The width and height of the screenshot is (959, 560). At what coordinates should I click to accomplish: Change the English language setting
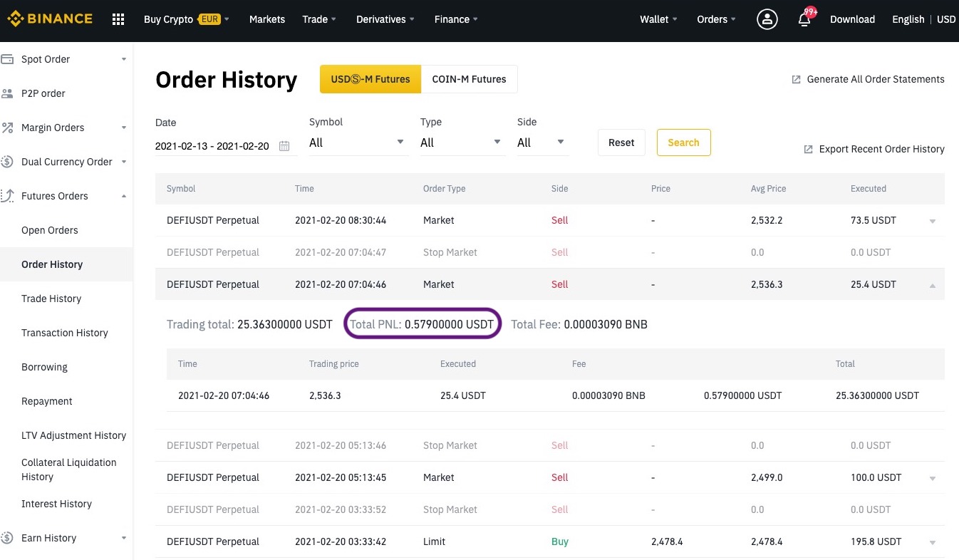(x=908, y=19)
